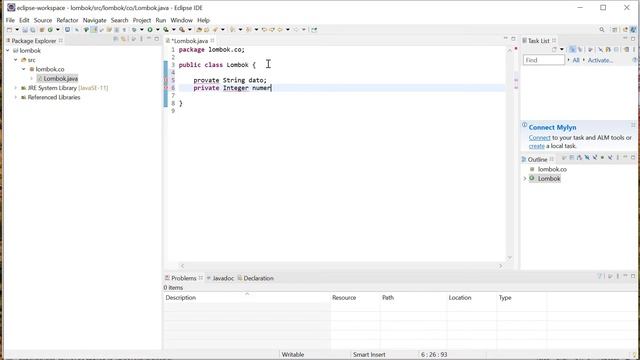Click the Activate... link in Task List
The width and height of the screenshot is (640, 360).
[x=600, y=60]
